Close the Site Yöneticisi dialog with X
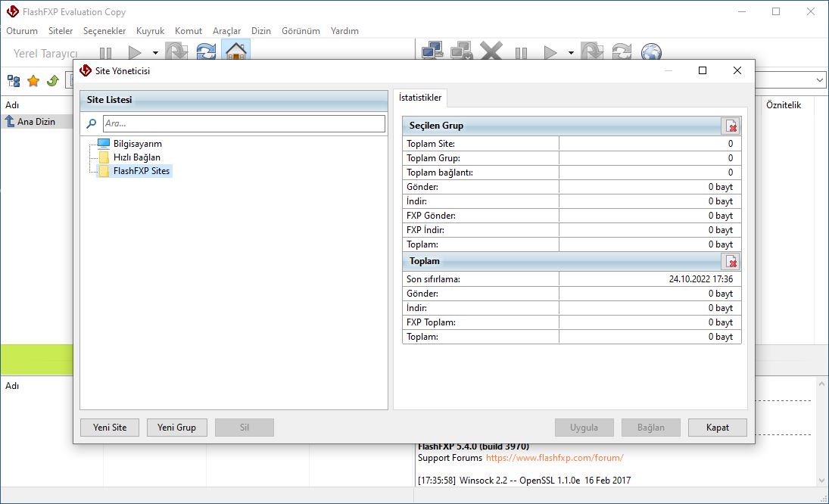 point(737,70)
